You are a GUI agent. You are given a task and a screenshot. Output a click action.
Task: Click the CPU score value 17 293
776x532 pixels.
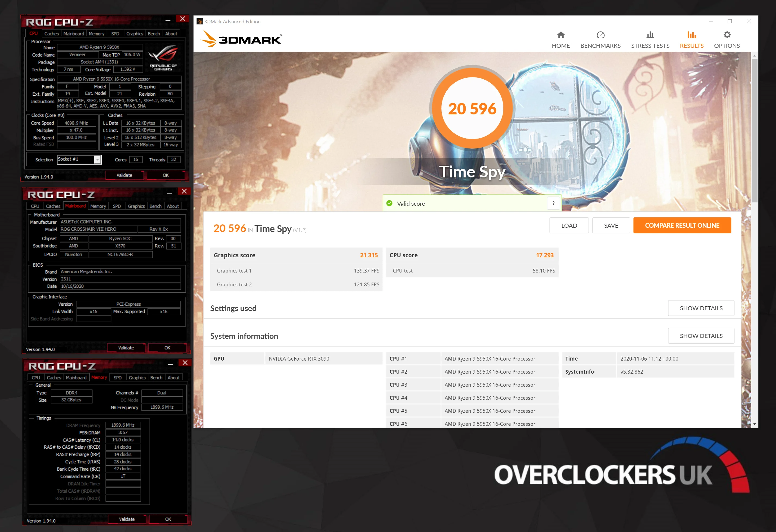(545, 255)
